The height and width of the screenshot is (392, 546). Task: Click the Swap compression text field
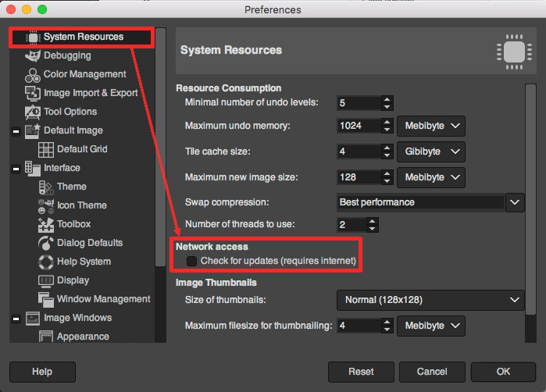[420, 202]
